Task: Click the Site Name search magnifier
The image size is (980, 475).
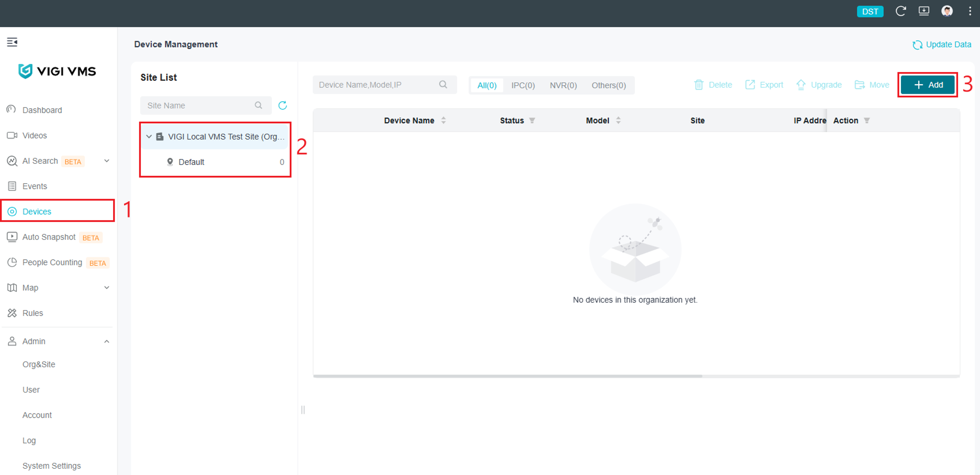Action: point(258,105)
